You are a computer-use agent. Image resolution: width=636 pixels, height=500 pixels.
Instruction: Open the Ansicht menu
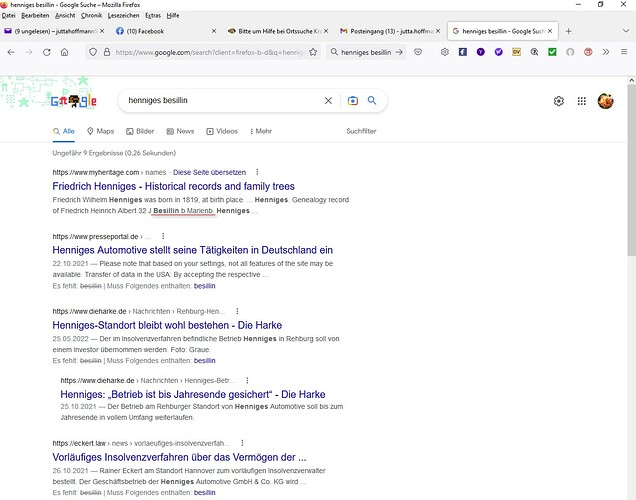tap(65, 15)
